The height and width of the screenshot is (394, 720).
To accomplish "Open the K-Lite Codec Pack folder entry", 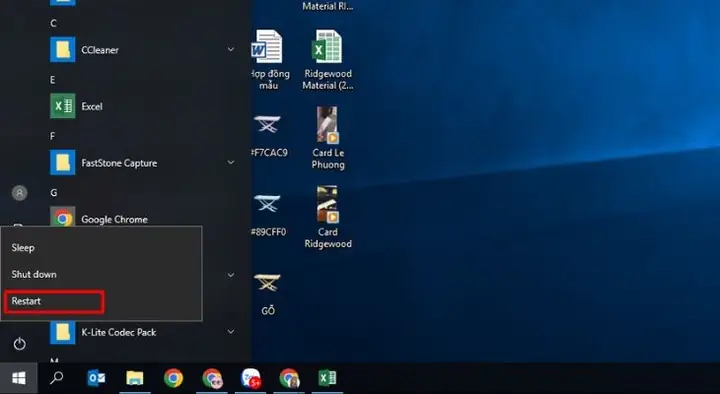I will (x=142, y=332).
